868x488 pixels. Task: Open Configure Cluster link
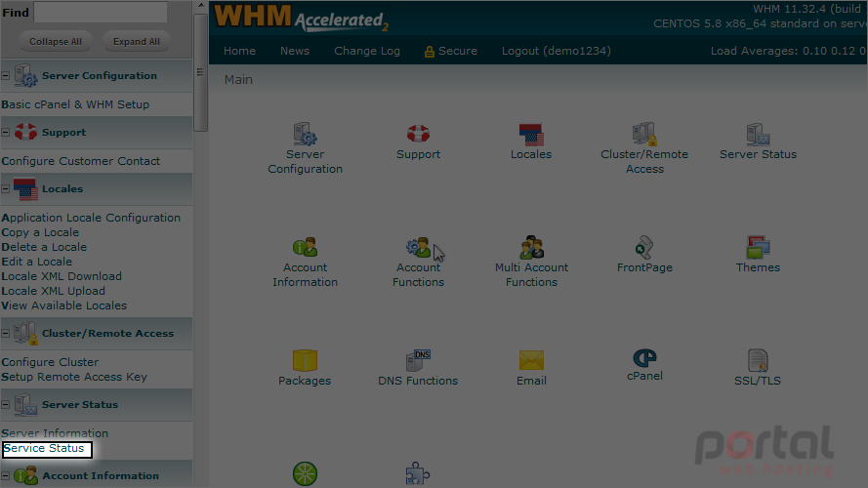pyautogui.click(x=50, y=362)
